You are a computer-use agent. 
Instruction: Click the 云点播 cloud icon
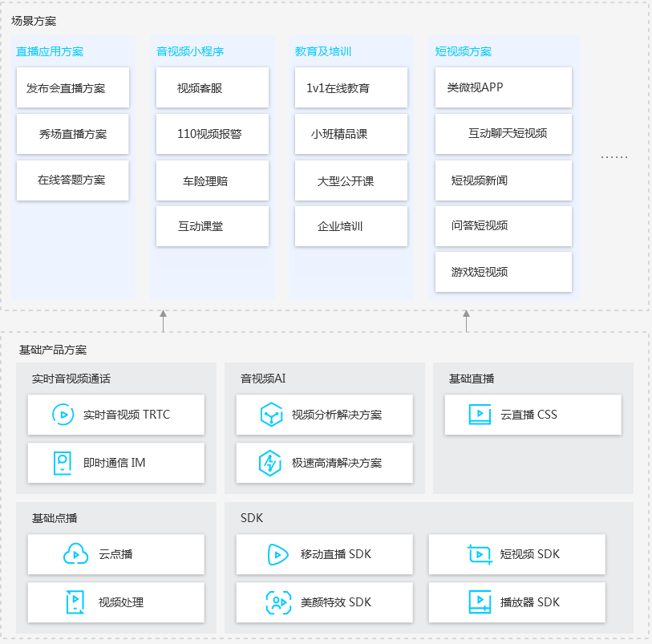pos(76,554)
